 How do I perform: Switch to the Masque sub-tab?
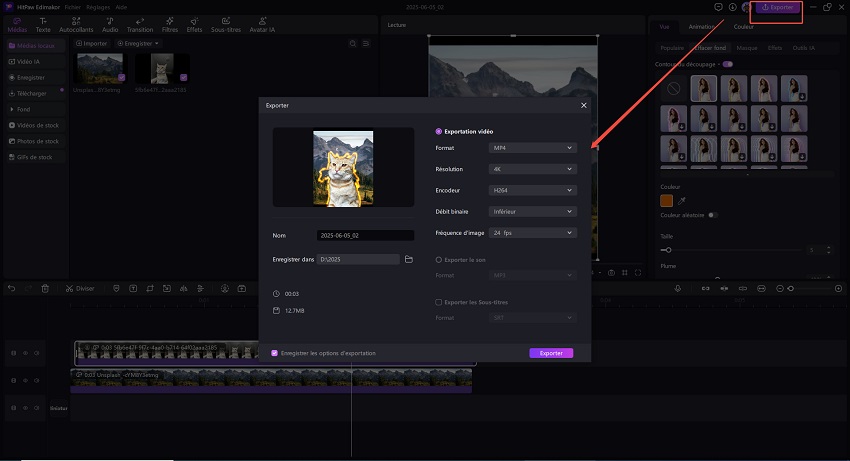point(746,48)
